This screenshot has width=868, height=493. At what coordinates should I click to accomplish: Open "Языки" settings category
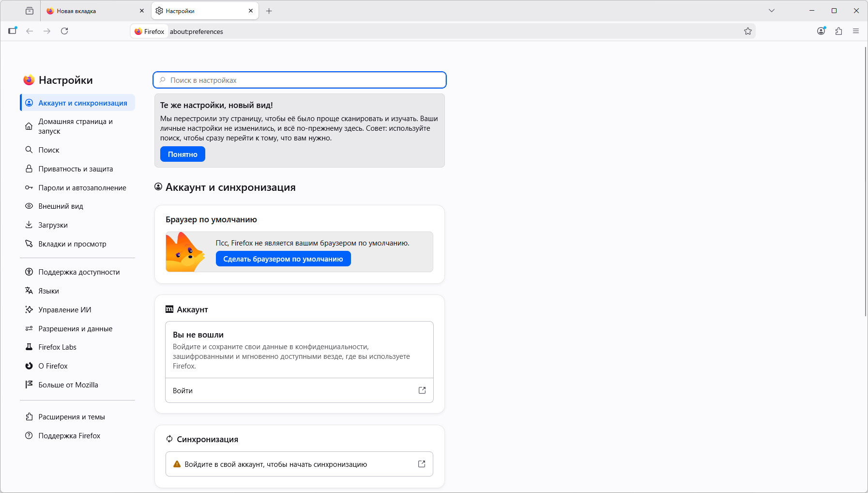click(x=77, y=291)
